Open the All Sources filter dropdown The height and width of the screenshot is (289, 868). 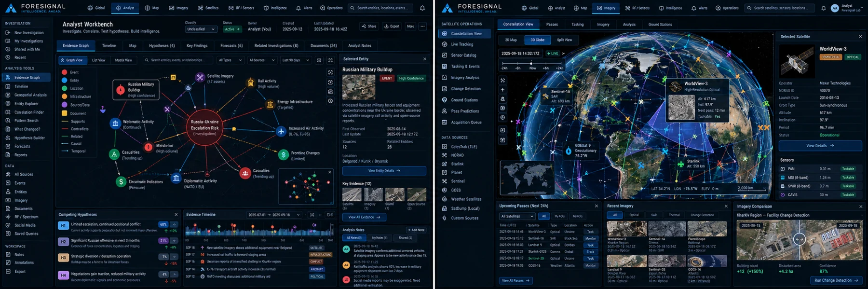coord(261,60)
